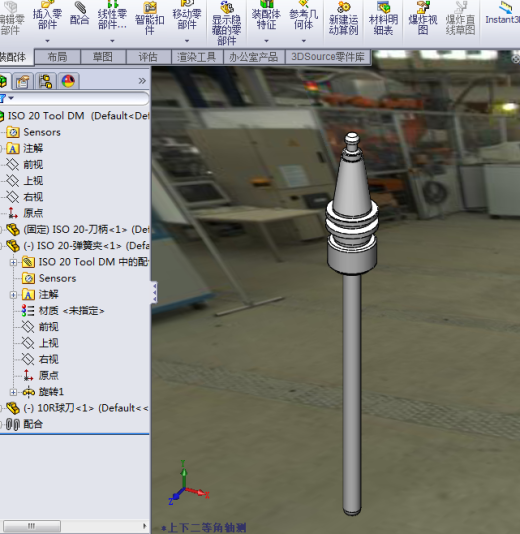Expand the side panel tabs chevron

[142, 81]
